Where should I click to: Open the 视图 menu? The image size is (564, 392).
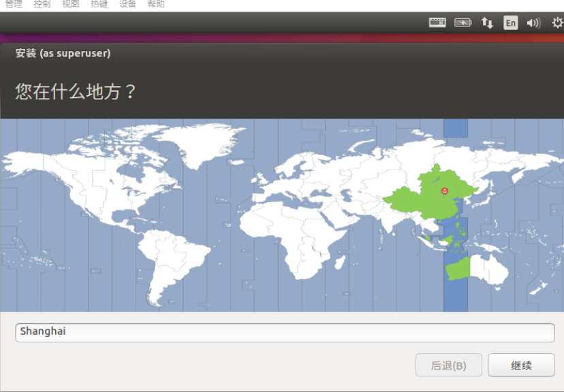[x=71, y=4]
